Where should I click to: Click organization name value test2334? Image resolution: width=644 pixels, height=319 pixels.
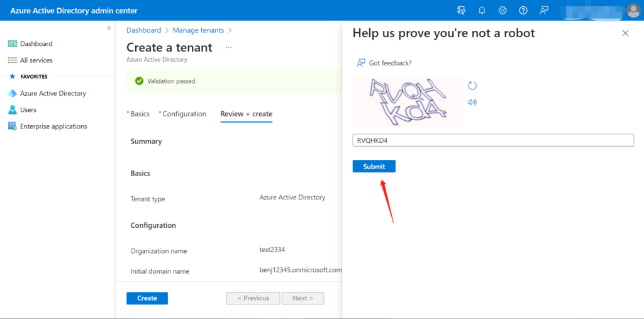point(272,249)
